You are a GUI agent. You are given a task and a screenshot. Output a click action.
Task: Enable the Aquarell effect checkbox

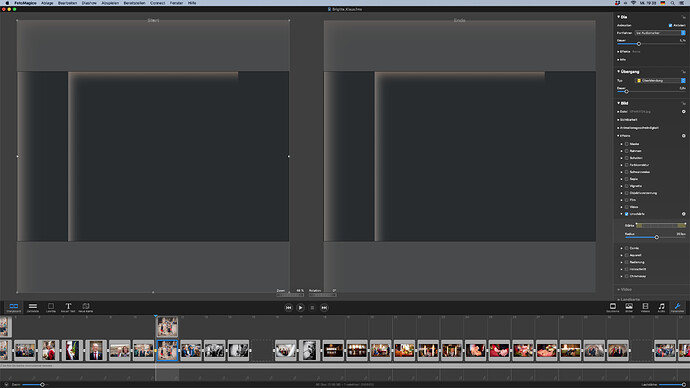click(627, 256)
